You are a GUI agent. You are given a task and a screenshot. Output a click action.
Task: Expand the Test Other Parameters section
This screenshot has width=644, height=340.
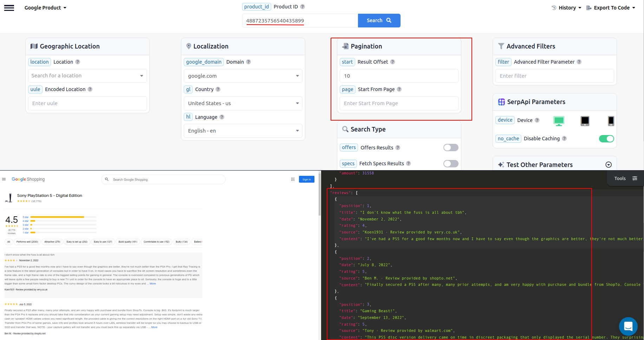(608, 164)
